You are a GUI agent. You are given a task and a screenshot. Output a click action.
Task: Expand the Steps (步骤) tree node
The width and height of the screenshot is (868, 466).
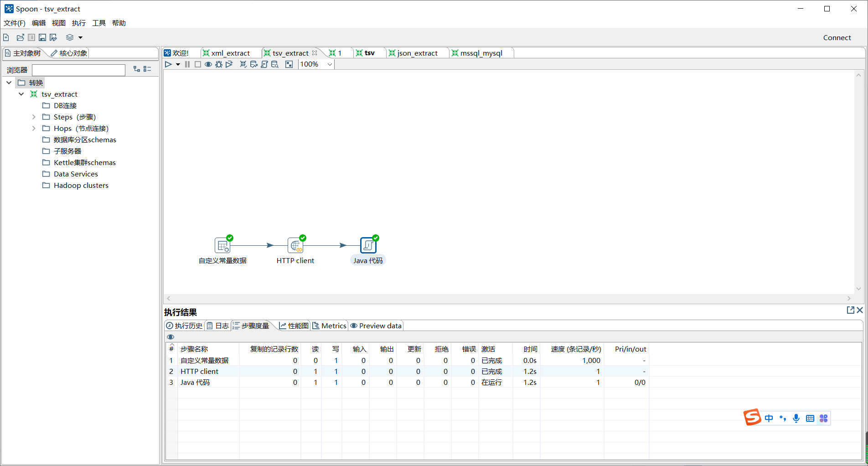tap(34, 117)
